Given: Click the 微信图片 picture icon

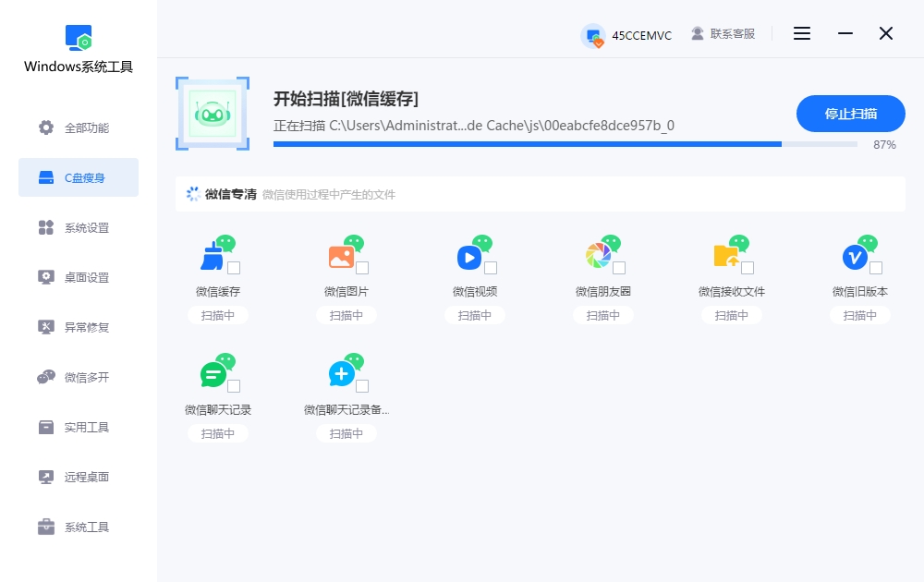Looking at the screenshot, I should [341, 257].
